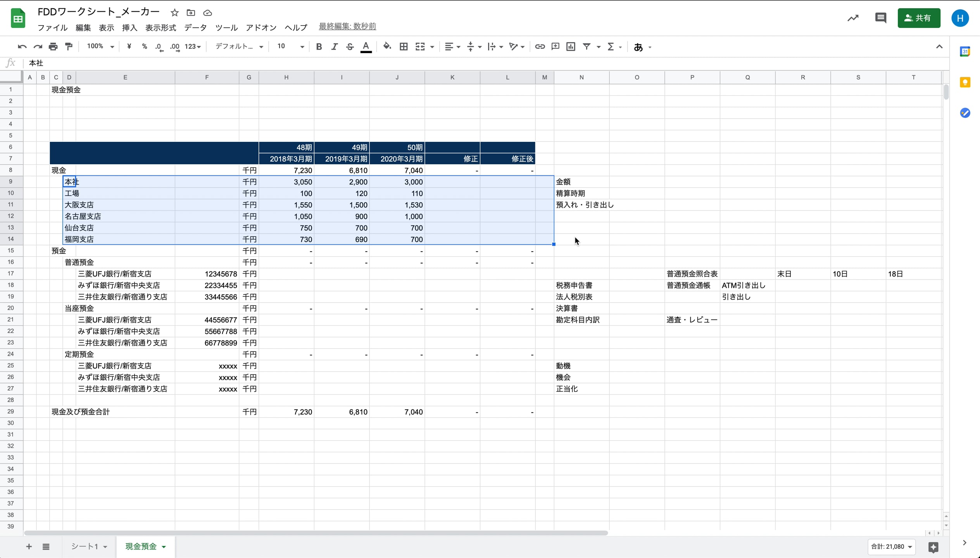Toggle italic formatting
Image resolution: width=980 pixels, height=558 pixels.
click(334, 47)
